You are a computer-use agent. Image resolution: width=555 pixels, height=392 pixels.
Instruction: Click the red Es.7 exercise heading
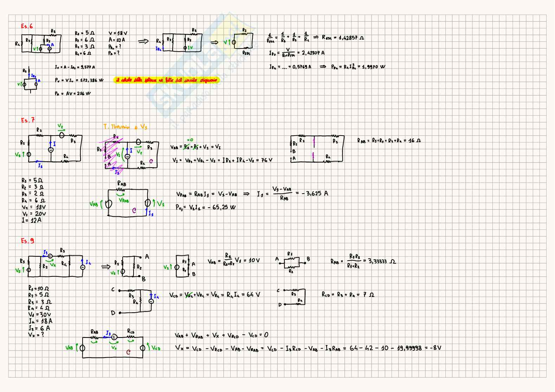tap(28, 120)
